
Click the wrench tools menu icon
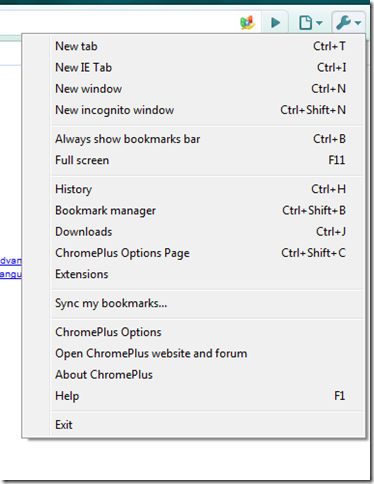(348, 23)
